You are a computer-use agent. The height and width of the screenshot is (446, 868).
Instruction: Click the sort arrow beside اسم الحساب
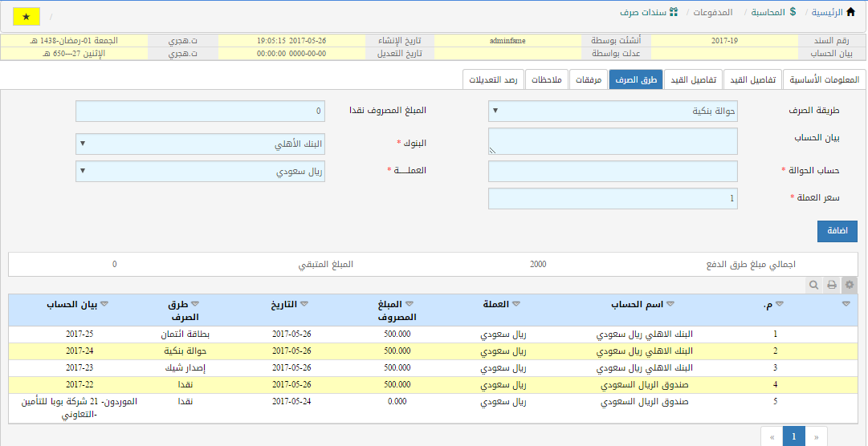point(668,304)
